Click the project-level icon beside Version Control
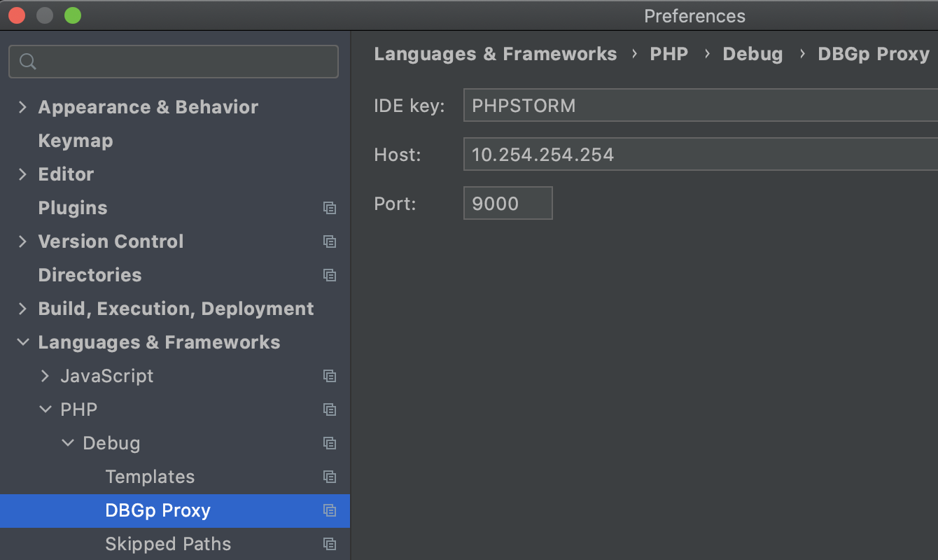Screen dimensions: 938x560 pyautogui.click(x=330, y=241)
